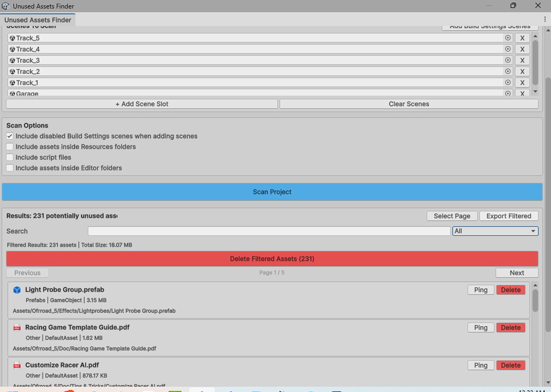The image size is (551, 392).
Task: Delete Racing Game Template Guide.pdf
Action: tap(511, 328)
